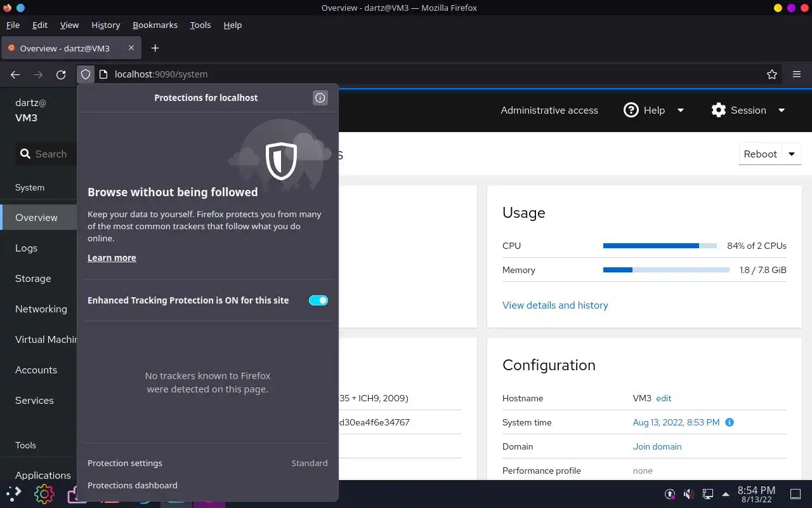Open the View menu
The width and height of the screenshot is (812, 508).
tap(69, 25)
